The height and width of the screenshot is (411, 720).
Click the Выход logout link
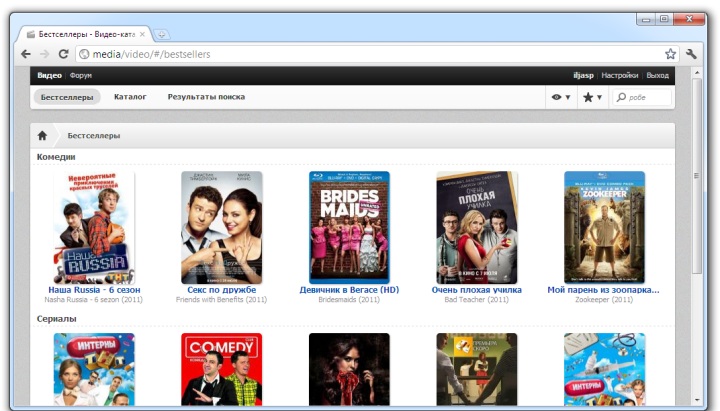(x=658, y=75)
